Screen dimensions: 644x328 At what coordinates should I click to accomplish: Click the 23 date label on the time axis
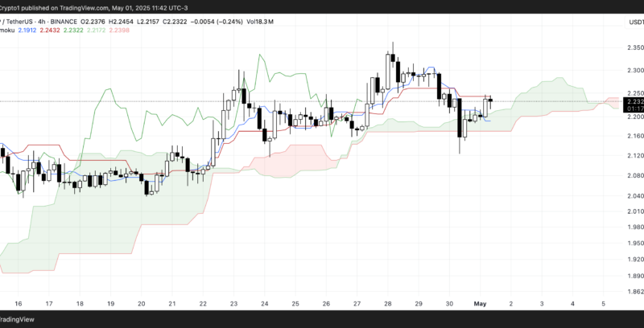point(233,304)
